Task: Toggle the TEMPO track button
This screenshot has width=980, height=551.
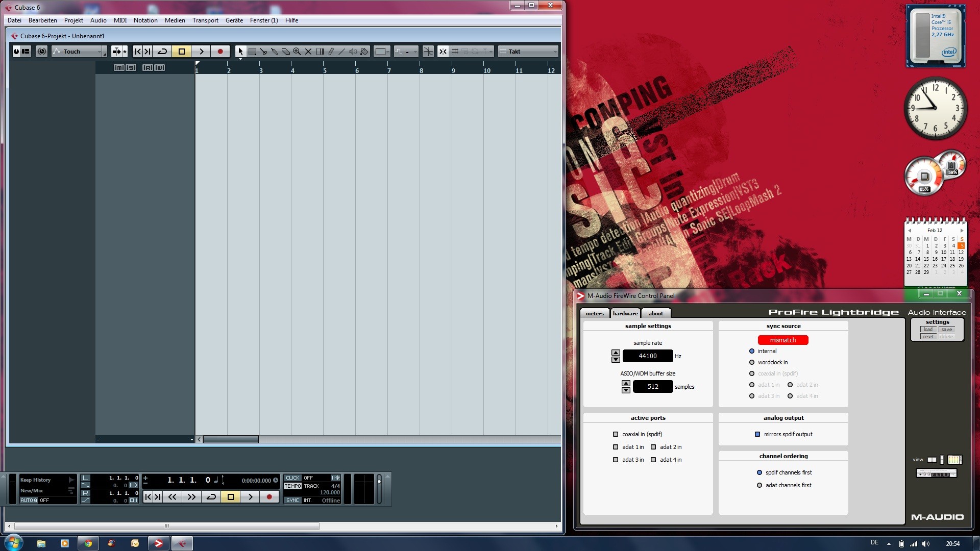Action: click(293, 486)
